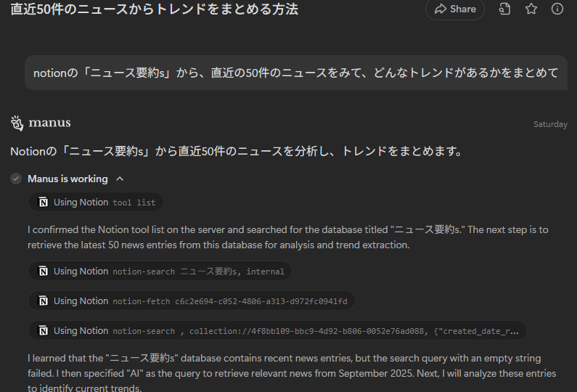The width and height of the screenshot is (577, 392).
Task: Click Notion icon on notion-fetch step
Action: point(44,301)
